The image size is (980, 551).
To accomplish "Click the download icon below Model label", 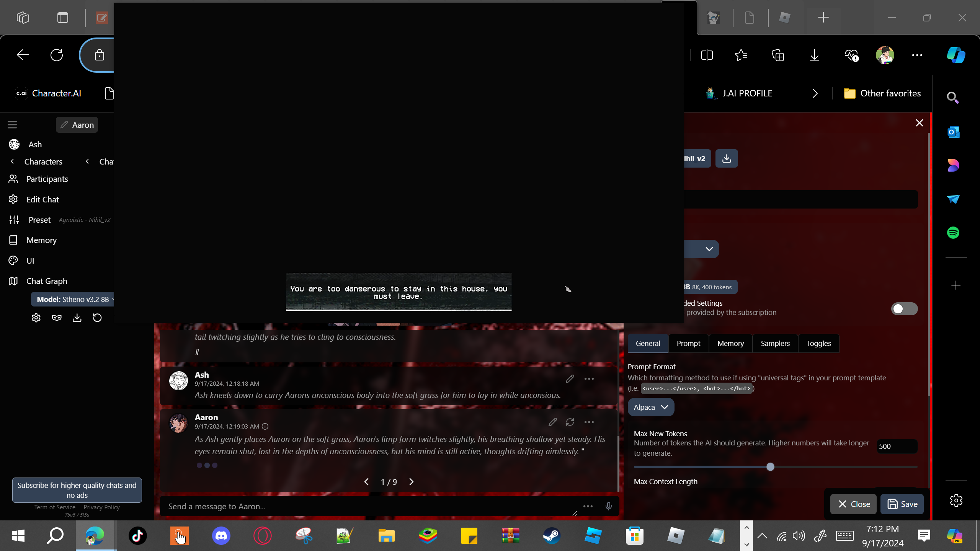I will pos(77,318).
